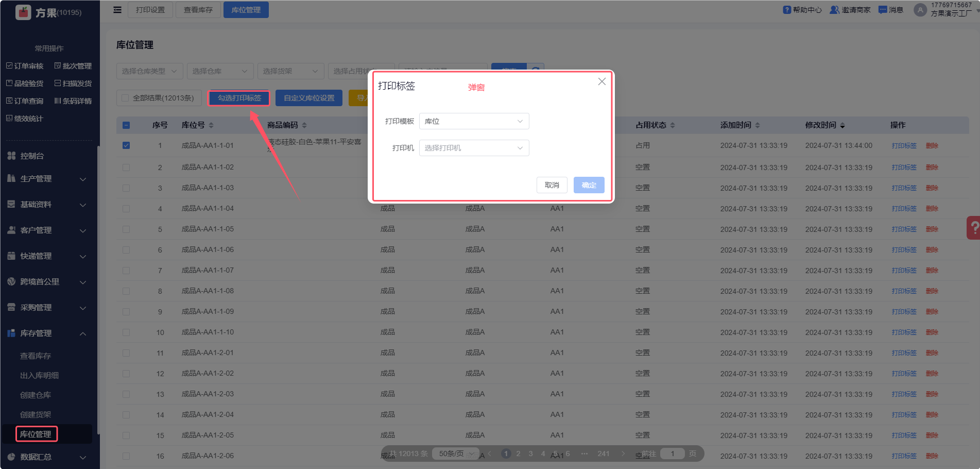Sort by 添加时间 column
980x469 pixels.
(x=758, y=125)
